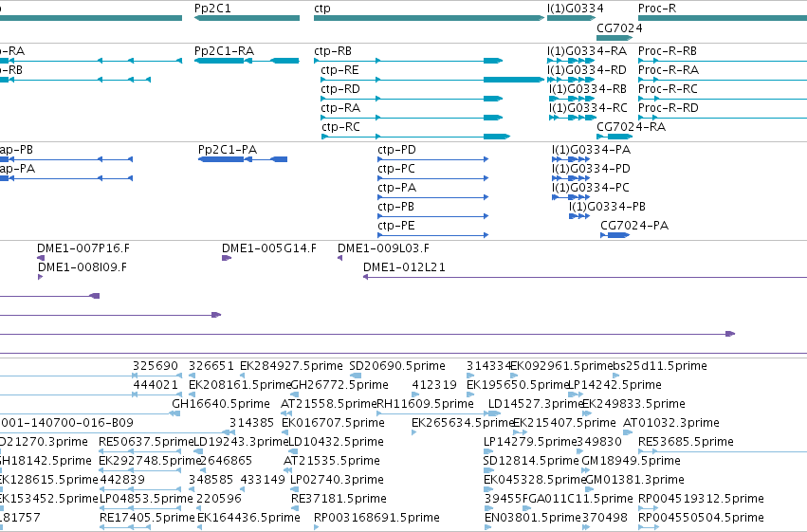Select BAC end DME1-007P16.F
This screenshot has width=807, height=532.
click(x=41, y=258)
